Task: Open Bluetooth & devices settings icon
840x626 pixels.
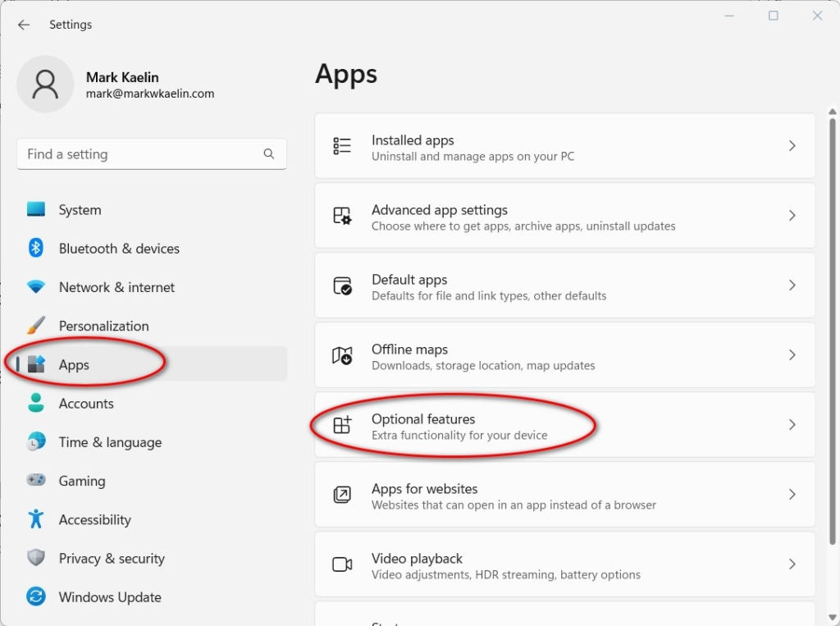Action: click(35, 248)
